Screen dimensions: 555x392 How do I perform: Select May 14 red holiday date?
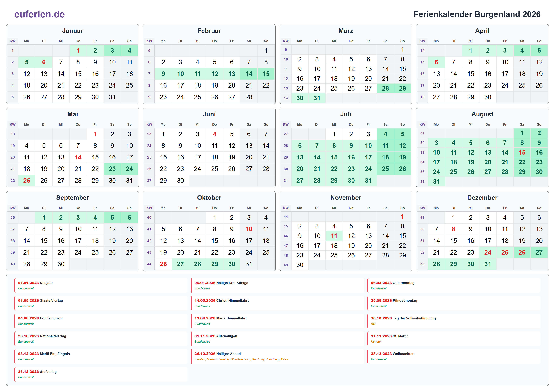pos(78,157)
